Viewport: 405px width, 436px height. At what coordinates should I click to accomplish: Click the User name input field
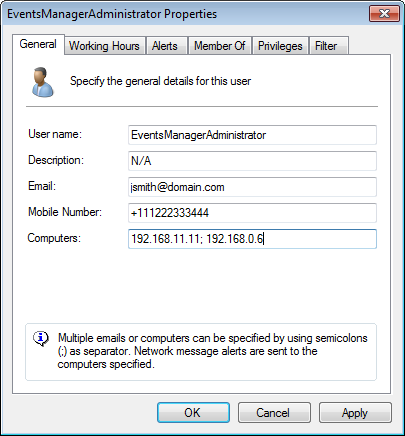click(252, 135)
